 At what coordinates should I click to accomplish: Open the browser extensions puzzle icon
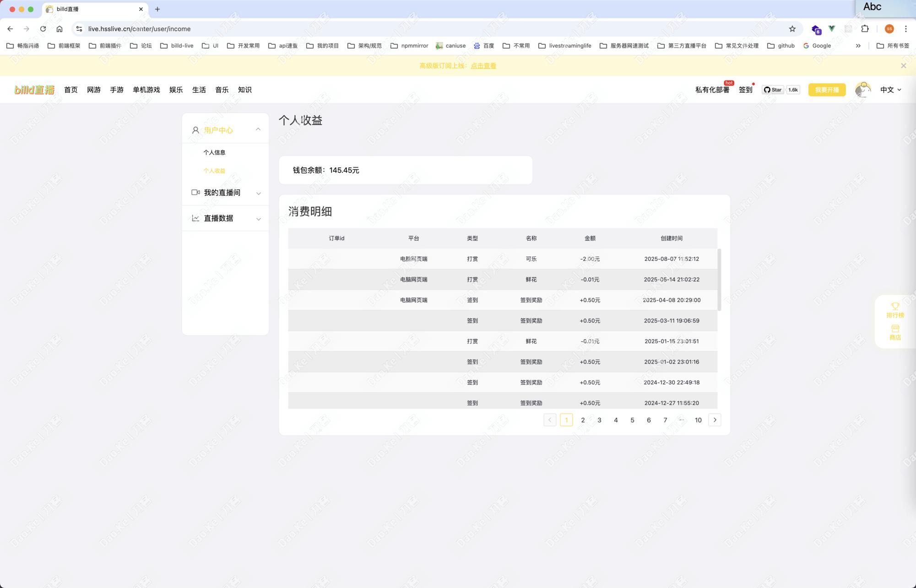(x=865, y=29)
